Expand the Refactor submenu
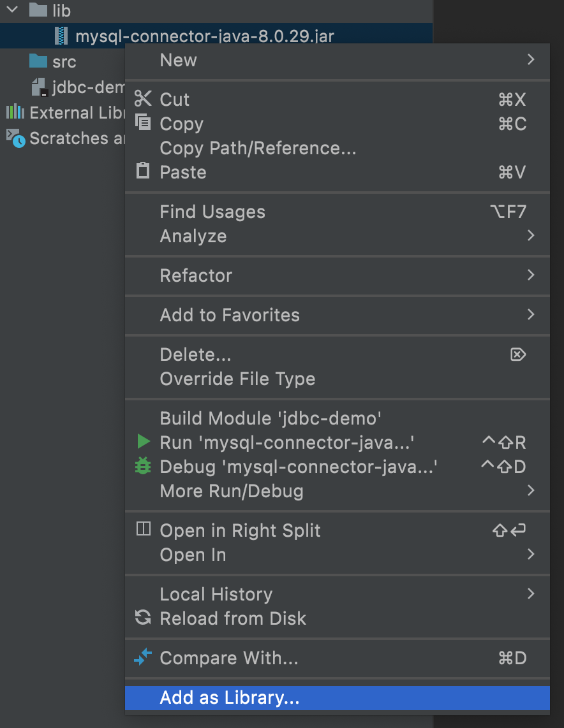The width and height of the screenshot is (564, 728). pos(531,275)
